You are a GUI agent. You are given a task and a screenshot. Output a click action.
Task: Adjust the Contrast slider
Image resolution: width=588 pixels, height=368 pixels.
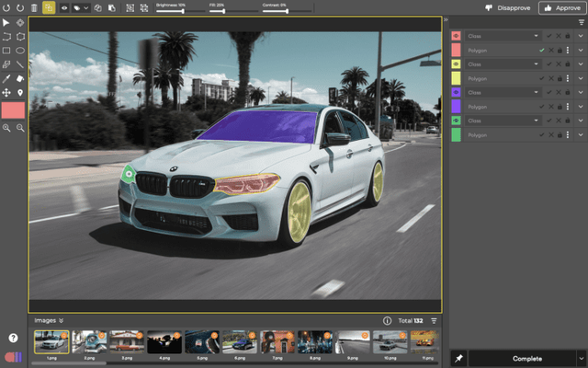(x=287, y=11)
